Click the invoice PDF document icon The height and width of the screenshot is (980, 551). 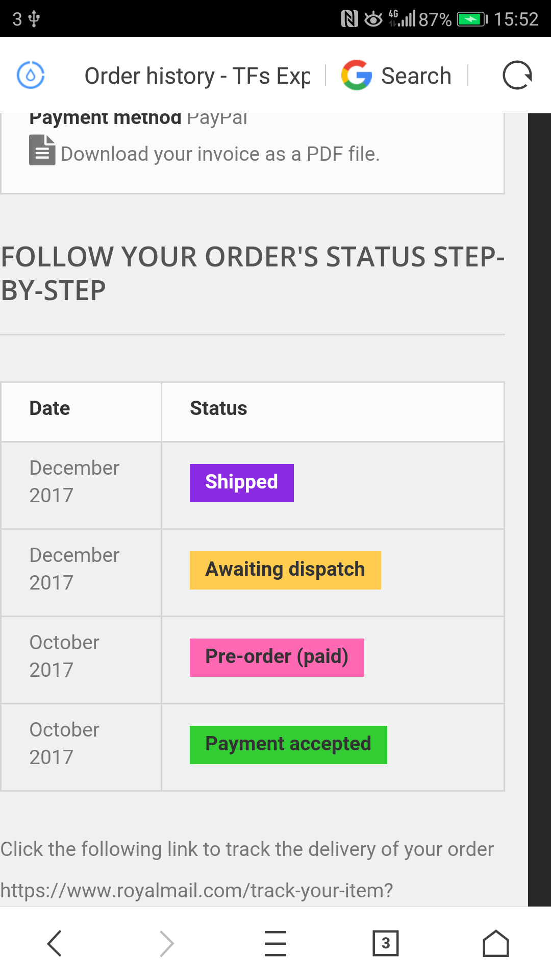tap(42, 150)
